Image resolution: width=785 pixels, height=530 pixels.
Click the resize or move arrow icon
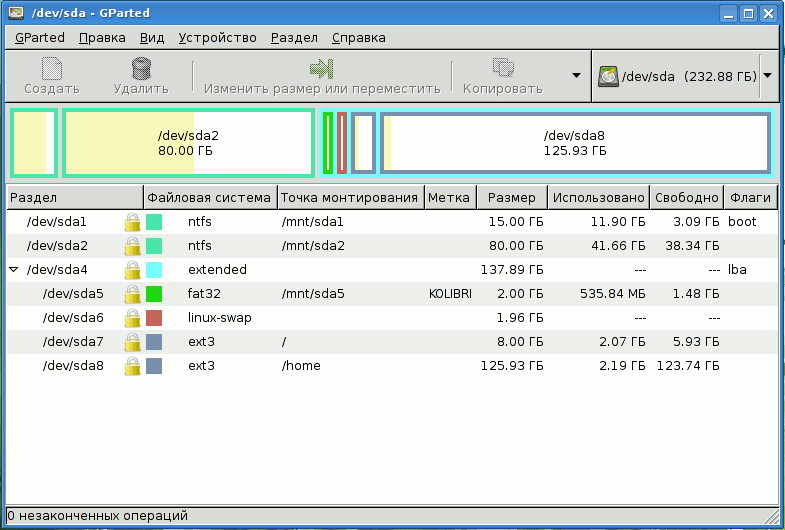coord(321,68)
